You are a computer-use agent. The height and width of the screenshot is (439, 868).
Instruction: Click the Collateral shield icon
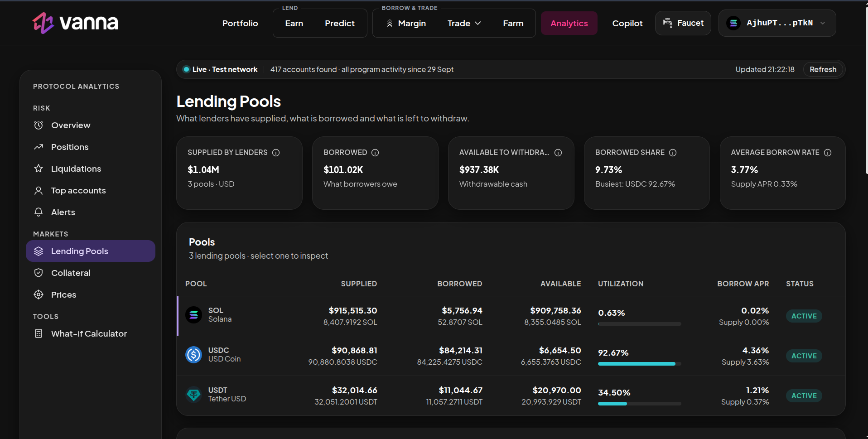click(39, 273)
